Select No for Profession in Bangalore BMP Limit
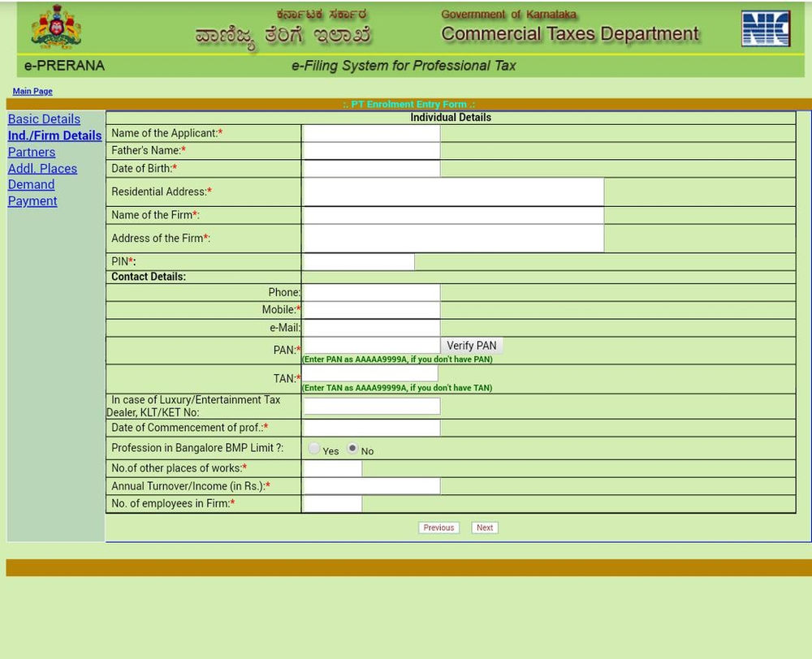The height and width of the screenshot is (659, 812). tap(352, 447)
